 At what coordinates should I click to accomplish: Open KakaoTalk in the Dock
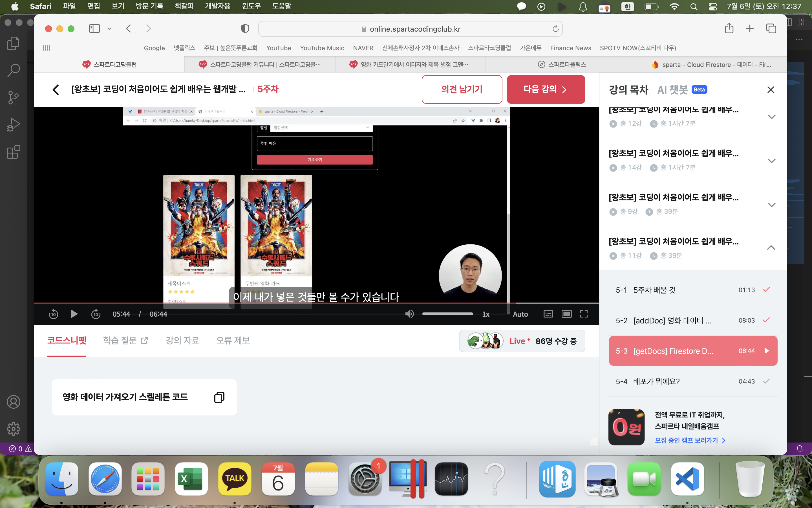(235, 479)
